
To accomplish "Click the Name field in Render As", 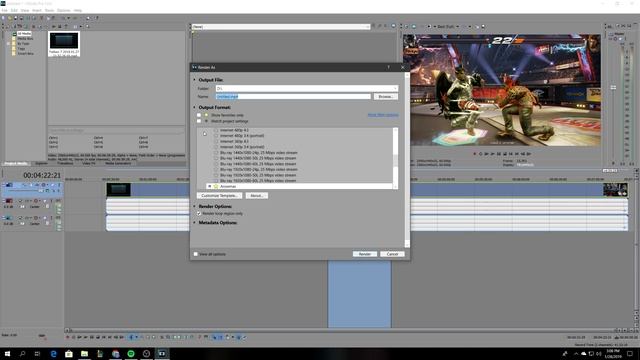I will click(x=293, y=97).
